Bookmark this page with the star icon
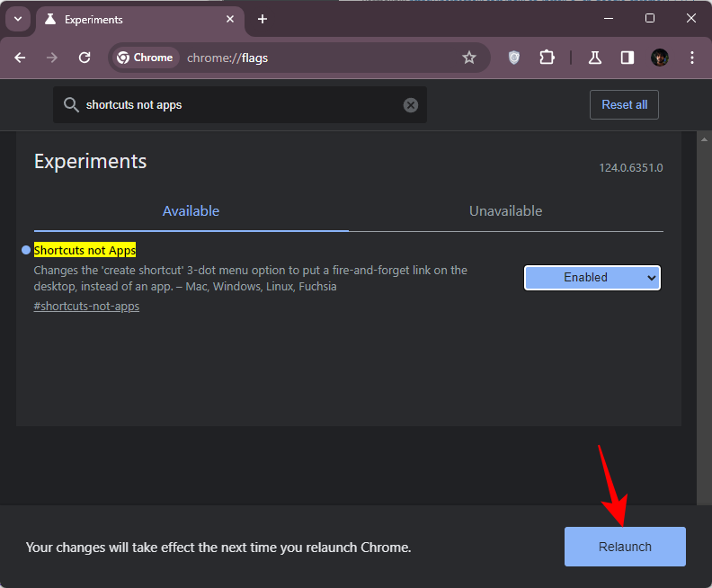This screenshot has width=712, height=588. (468, 58)
